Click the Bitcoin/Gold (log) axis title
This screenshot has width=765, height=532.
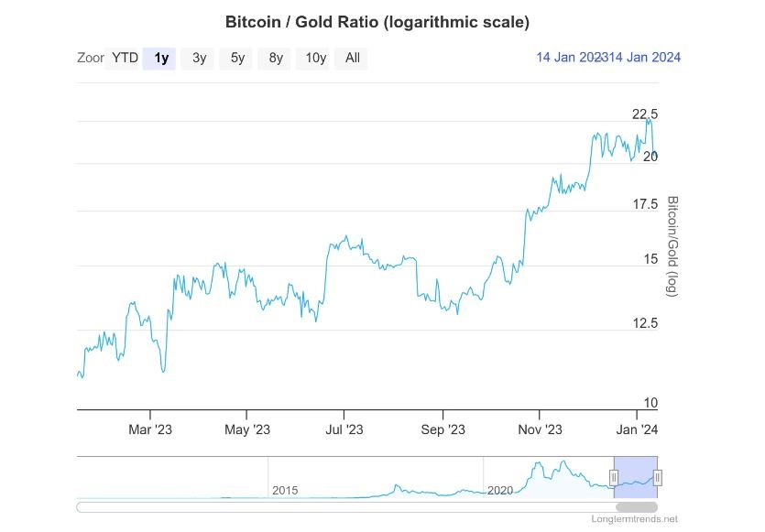(672, 246)
